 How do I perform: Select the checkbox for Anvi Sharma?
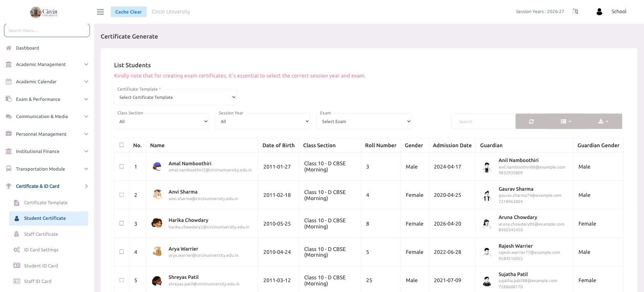pyautogui.click(x=121, y=195)
